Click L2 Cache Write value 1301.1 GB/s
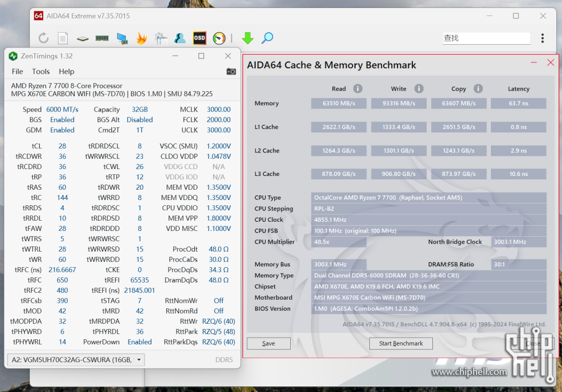 pos(399,151)
